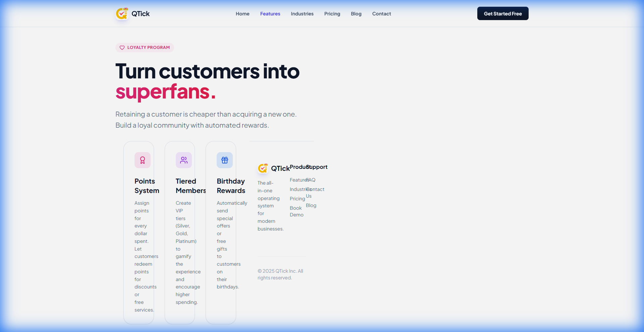
Task: Open the Blog from the top navigation
Action: [356, 14]
